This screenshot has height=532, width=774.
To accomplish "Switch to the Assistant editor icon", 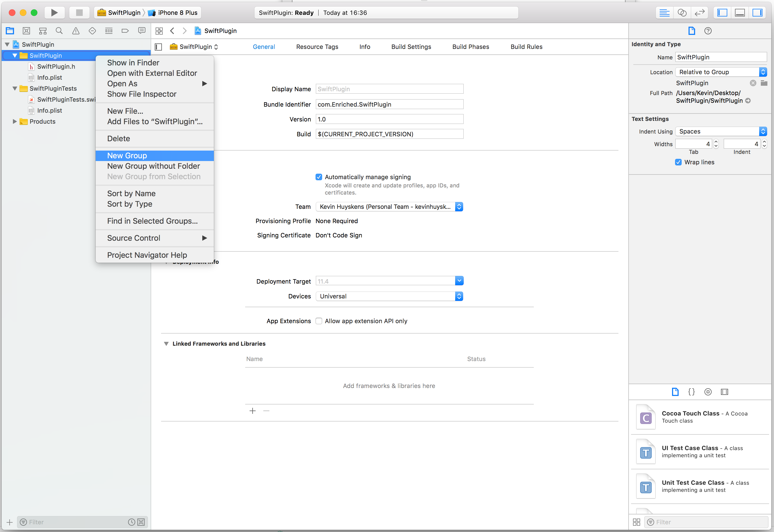I will point(682,13).
